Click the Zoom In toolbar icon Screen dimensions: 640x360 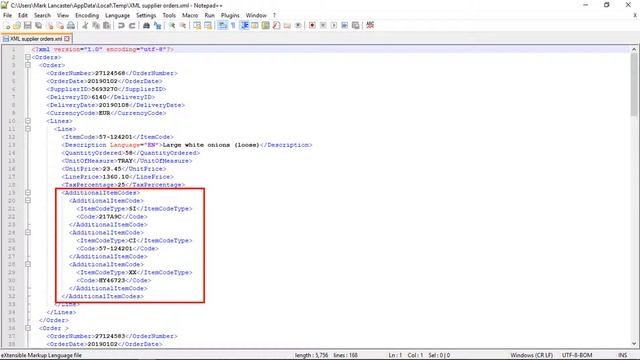(172, 25)
